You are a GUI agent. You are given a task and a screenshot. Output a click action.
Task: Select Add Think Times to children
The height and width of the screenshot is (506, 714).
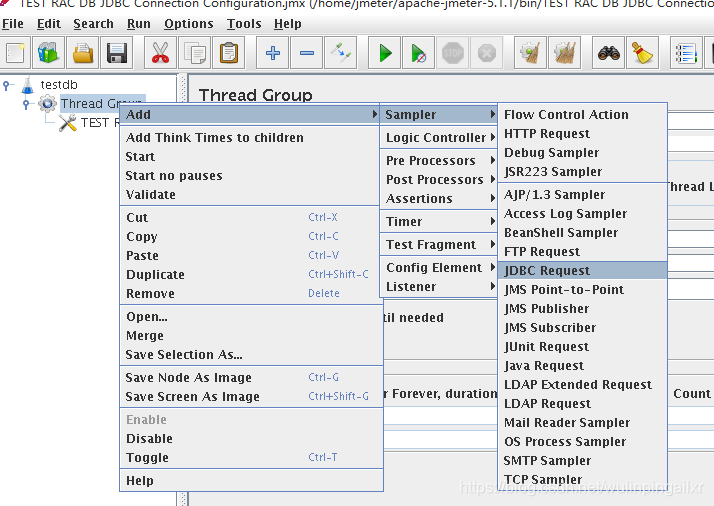251,138
